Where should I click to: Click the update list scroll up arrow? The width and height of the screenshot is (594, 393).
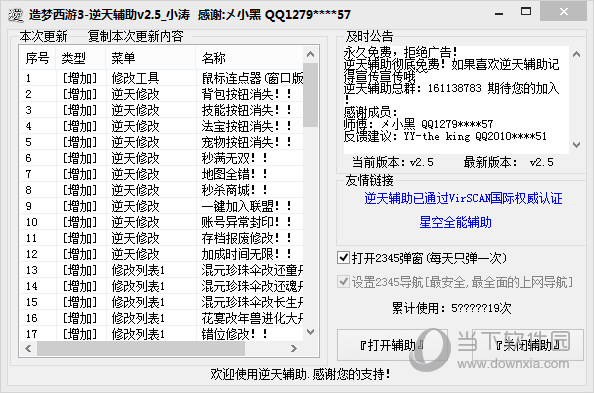[x=311, y=55]
